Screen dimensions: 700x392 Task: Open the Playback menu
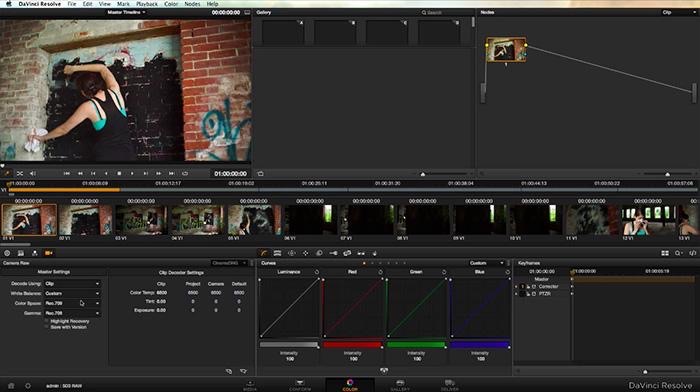pyautogui.click(x=147, y=4)
